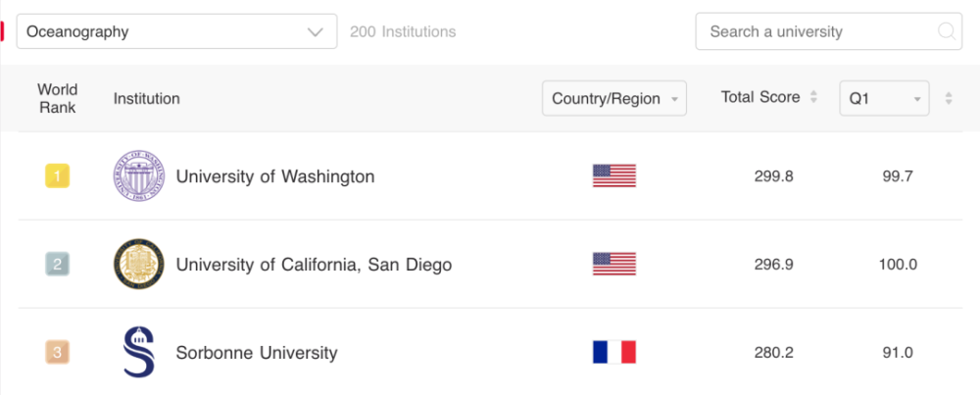Click the French flag for Sorbonne
This screenshot has height=395, width=980.
(614, 352)
